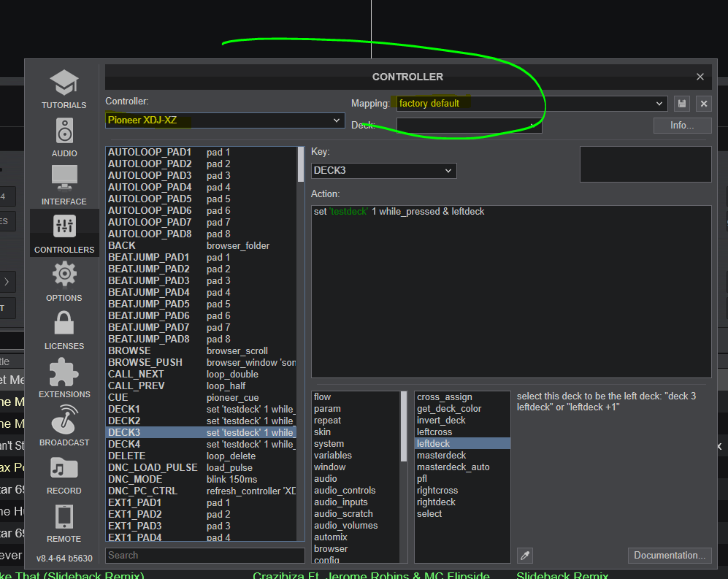Open the Controllers settings section
This screenshot has width=728, height=579.
tap(64, 233)
